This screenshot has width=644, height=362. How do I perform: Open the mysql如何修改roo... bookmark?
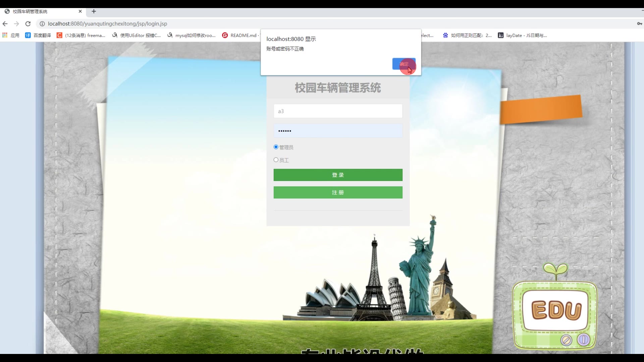coord(192,35)
